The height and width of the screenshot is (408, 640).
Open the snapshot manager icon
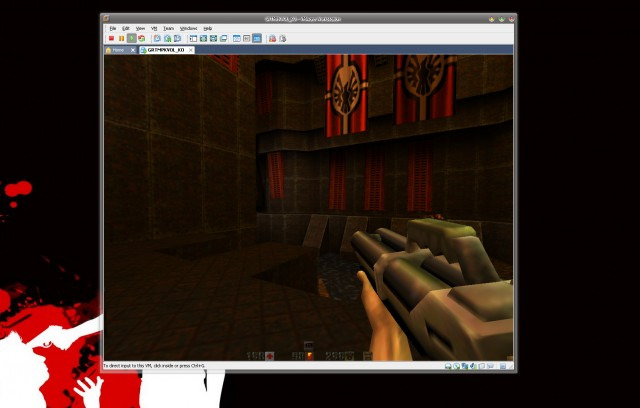pyautogui.click(x=178, y=38)
